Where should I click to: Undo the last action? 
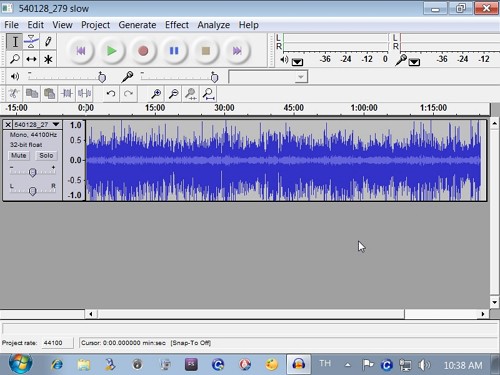(111, 94)
